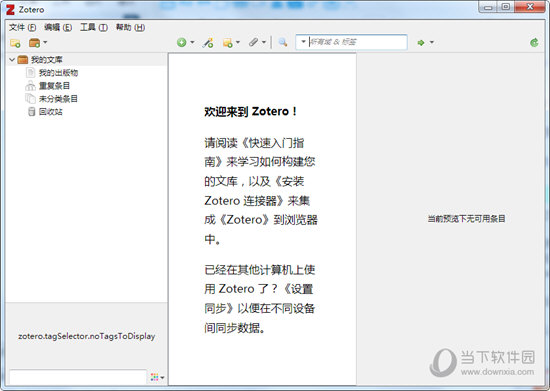Collapse the 我的文库 tree node chevron
The image size is (550, 391).
pos(12,60)
